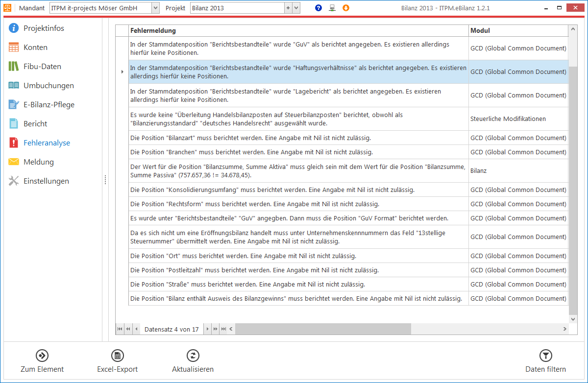Image resolution: width=588 pixels, height=383 pixels.
Task: Click the horizontal scrollbar thumb
Action: tap(322, 329)
